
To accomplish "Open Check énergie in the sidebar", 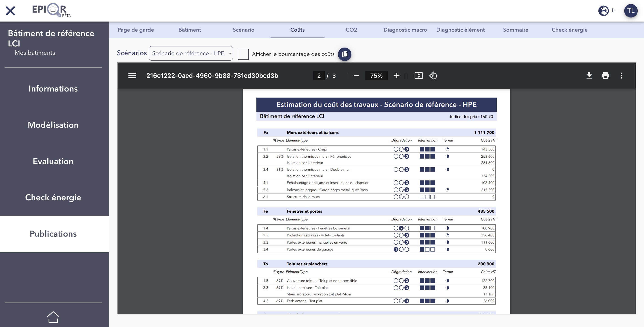I will click(x=53, y=197).
